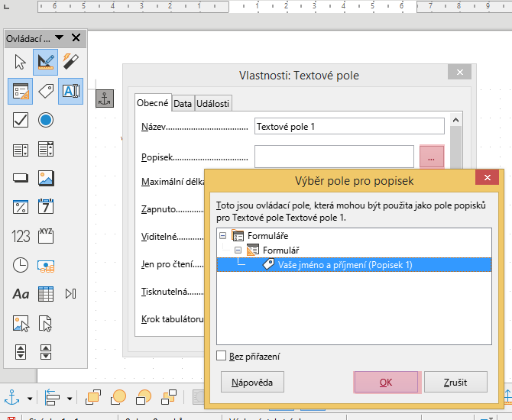
Task: Insert a File Selection control
Action: tap(45, 324)
